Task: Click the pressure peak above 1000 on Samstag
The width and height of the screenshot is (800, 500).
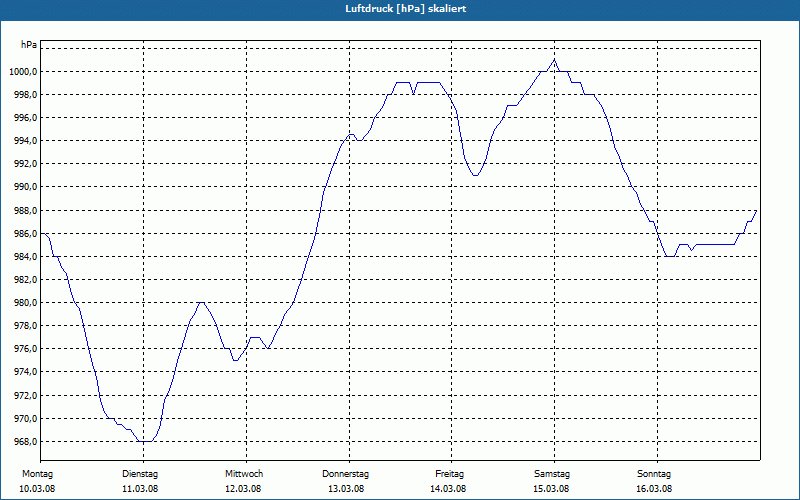Action: (x=555, y=59)
